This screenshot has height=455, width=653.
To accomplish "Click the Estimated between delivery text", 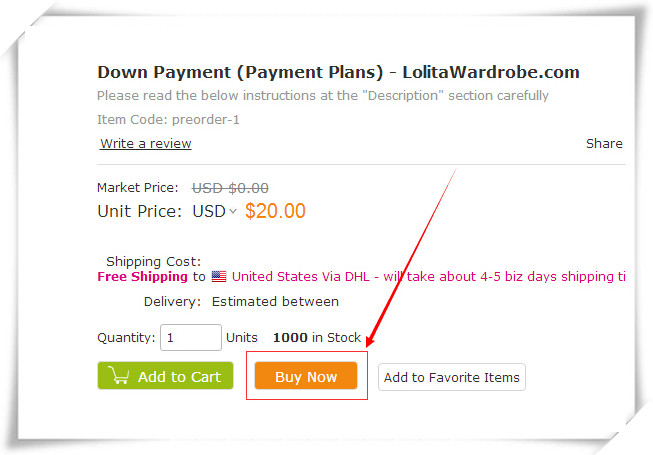I will [x=275, y=301].
